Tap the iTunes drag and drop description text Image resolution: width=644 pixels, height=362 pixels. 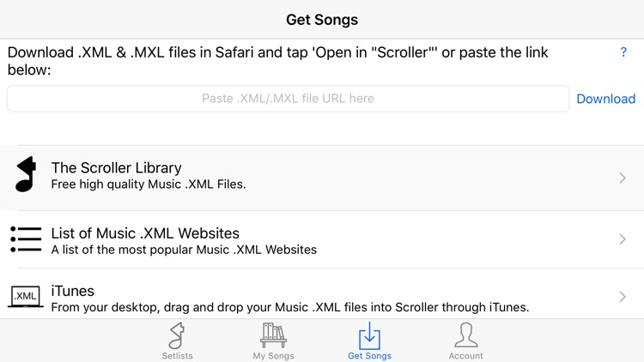tap(289, 307)
